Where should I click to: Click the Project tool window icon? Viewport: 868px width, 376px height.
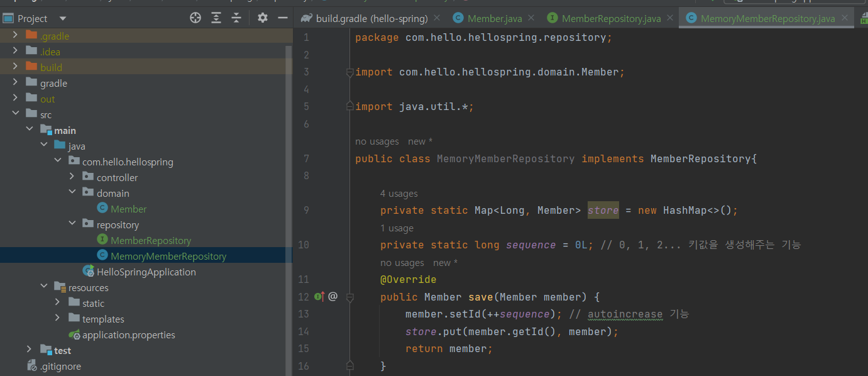coord(8,18)
